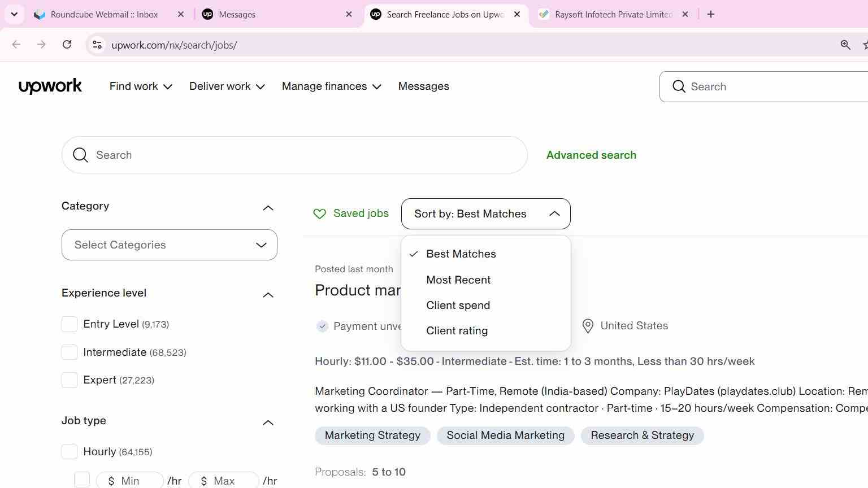
Task: Check the Entry Level checkbox
Action: point(70,324)
